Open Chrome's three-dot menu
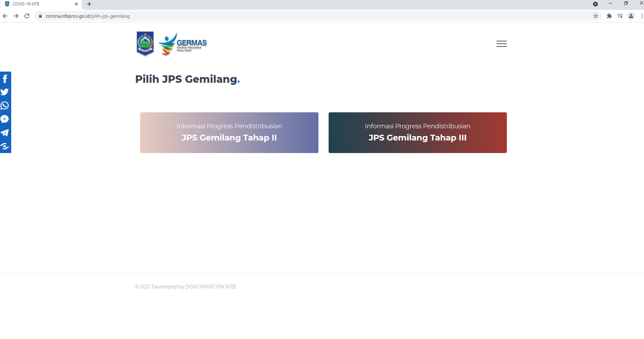This screenshot has height=339, width=644. tap(642, 16)
